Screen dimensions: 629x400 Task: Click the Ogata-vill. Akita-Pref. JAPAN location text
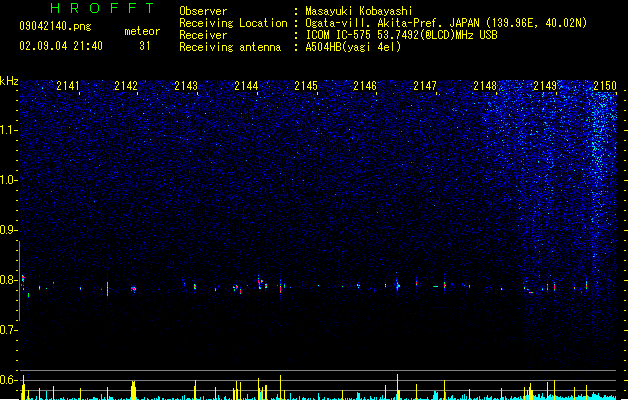point(446,23)
